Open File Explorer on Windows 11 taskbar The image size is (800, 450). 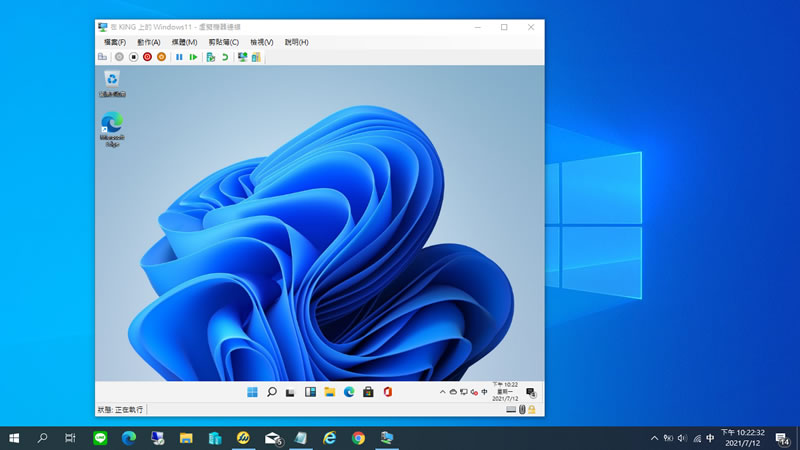pyautogui.click(x=330, y=392)
